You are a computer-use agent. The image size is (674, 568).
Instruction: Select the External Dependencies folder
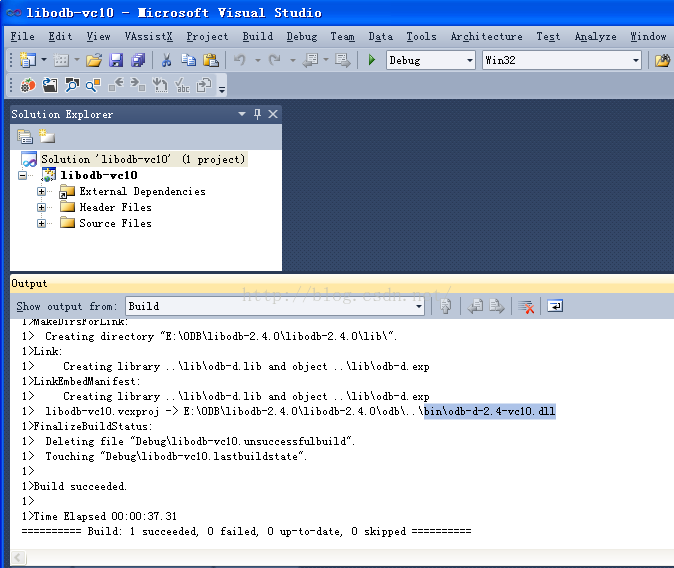pyautogui.click(x=142, y=191)
